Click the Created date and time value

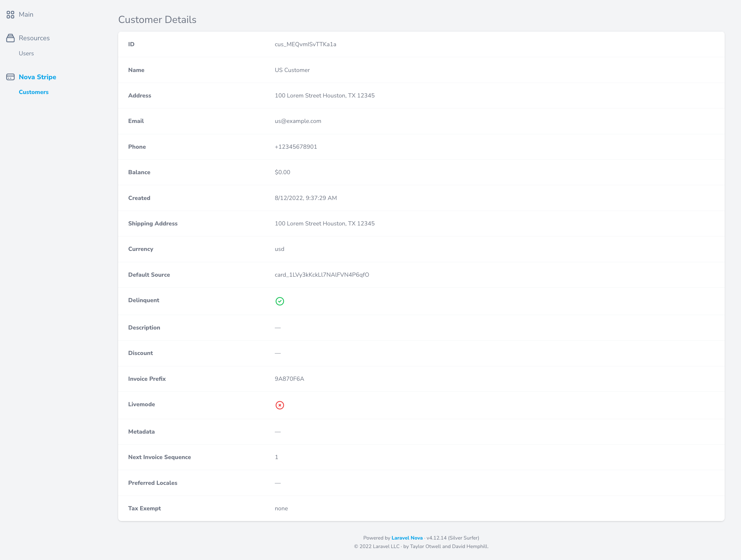pos(305,198)
